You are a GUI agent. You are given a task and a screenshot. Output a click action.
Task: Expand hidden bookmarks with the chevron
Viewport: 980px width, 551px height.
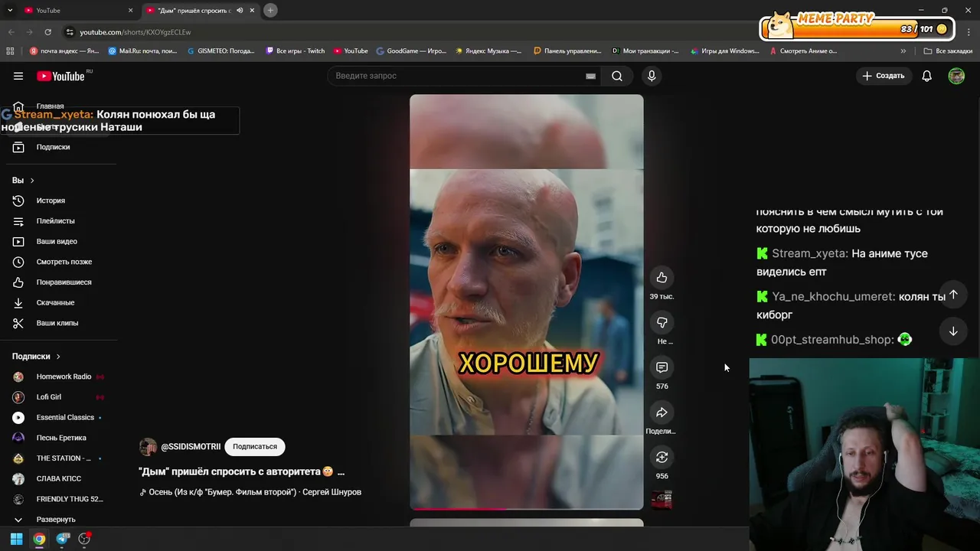pyautogui.click(x=903, y=51)
